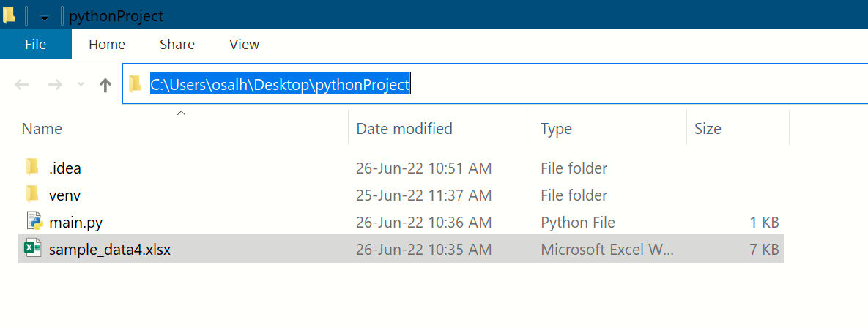Open the File menu
The height and width of the screenshot is (328, 868).
click(36, 45)
